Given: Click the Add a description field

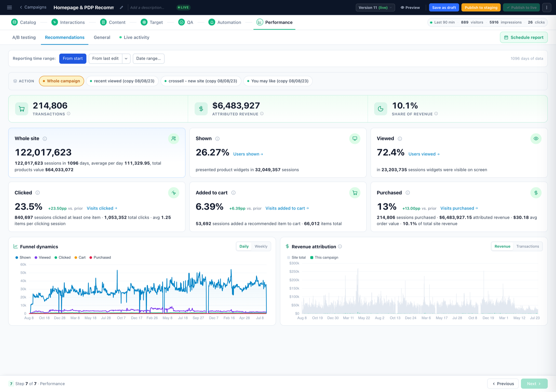Looking at the screenshot, I should pos(147,7).
